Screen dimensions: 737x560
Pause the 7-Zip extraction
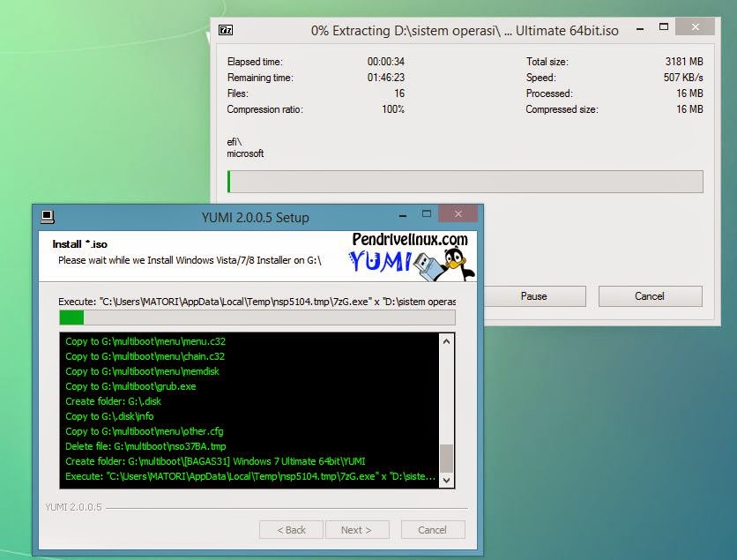(534, 296)
